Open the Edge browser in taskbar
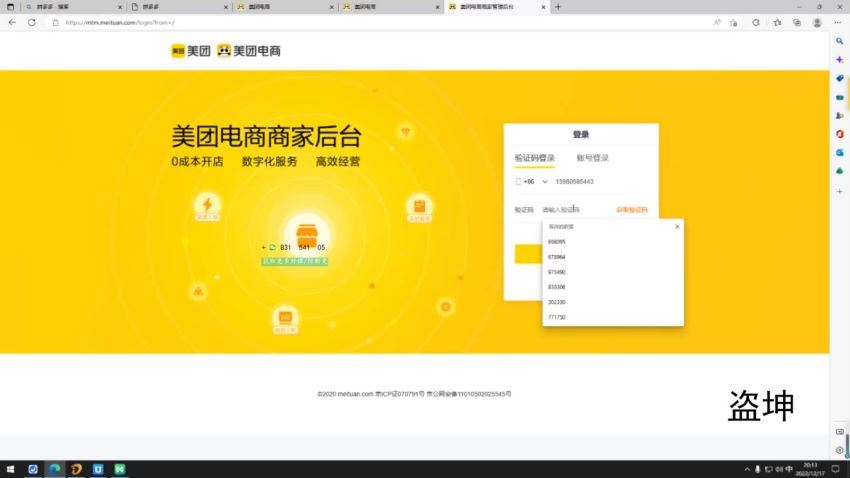850x478 pixels. [x=55, y=469]
